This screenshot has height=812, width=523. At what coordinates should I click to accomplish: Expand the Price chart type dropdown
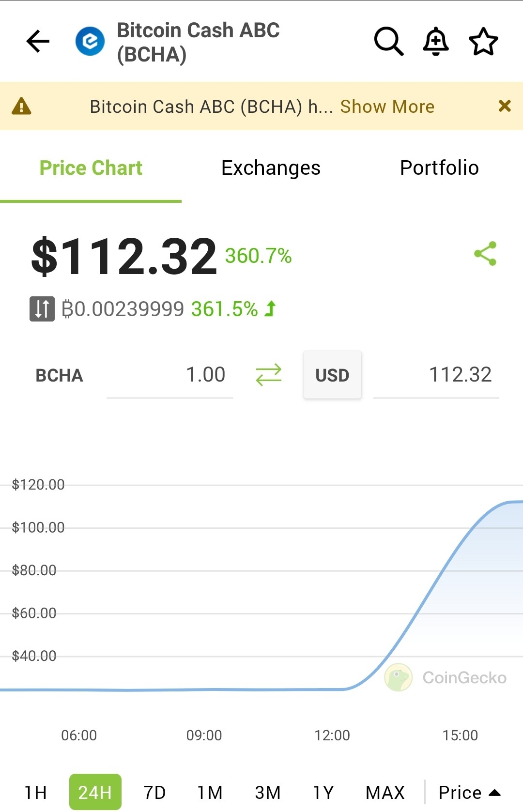469,793
